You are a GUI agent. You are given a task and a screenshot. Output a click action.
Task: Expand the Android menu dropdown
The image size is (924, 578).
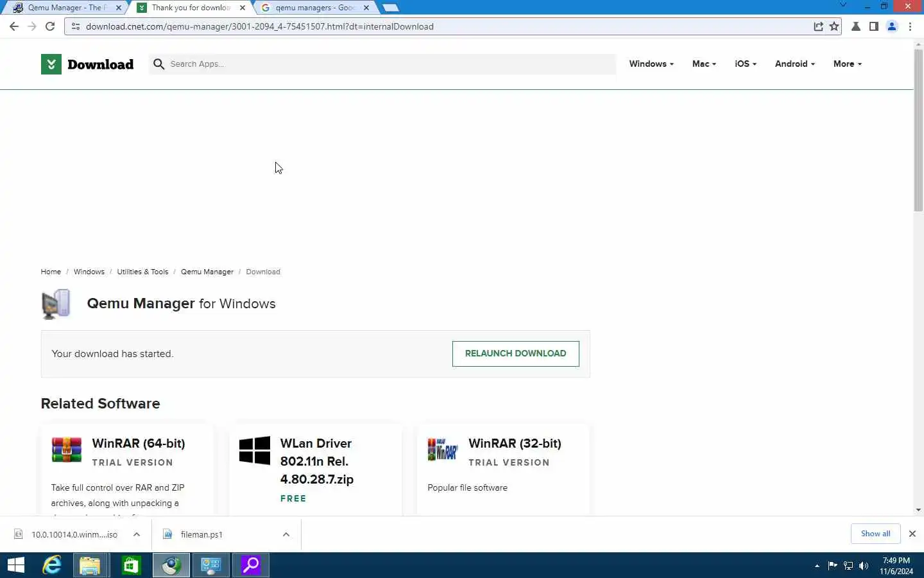coord(795,64)
